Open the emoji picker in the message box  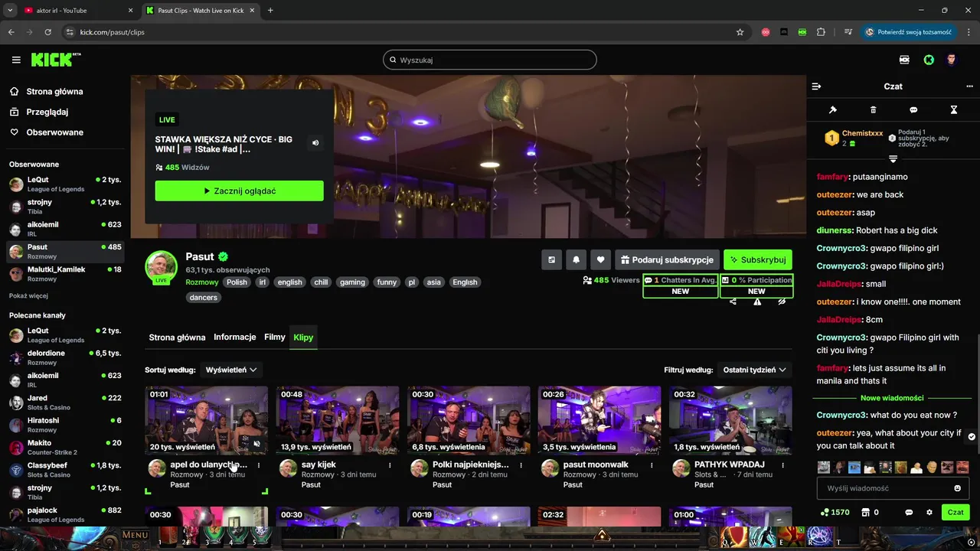pyautogui.click(x=957, y=488)
